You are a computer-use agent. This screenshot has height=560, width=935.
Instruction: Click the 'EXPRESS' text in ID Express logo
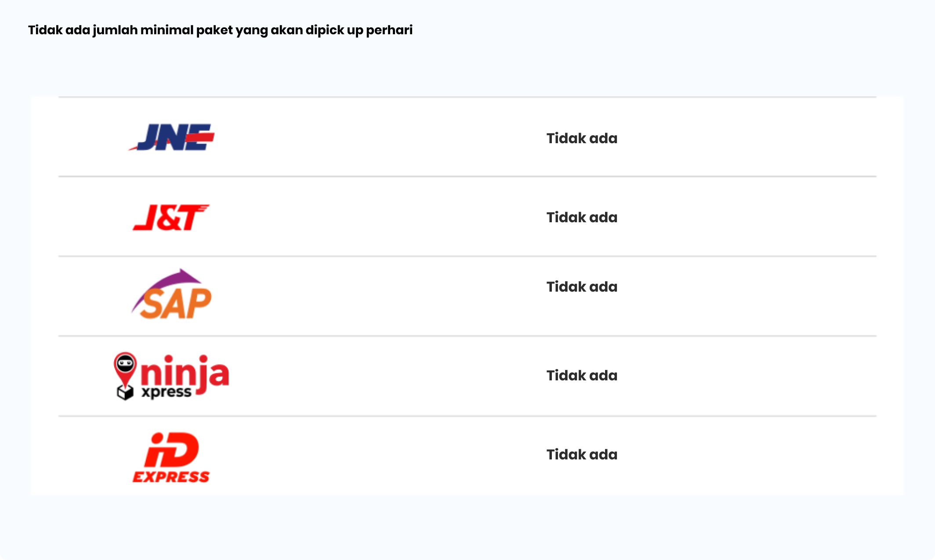[171, 477]
